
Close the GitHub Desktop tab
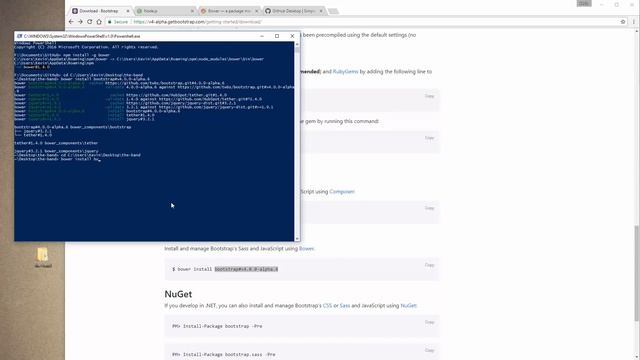(321, 11)
